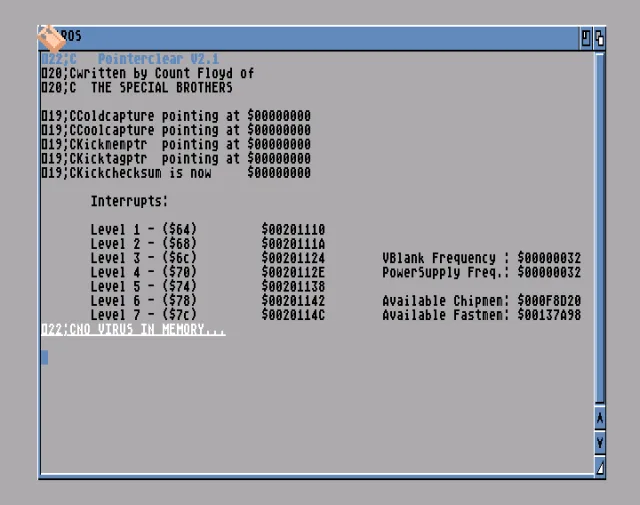640x505 pixels.
Task: Click the scroll down arrow gadget
Action: (x=600, y=443)
